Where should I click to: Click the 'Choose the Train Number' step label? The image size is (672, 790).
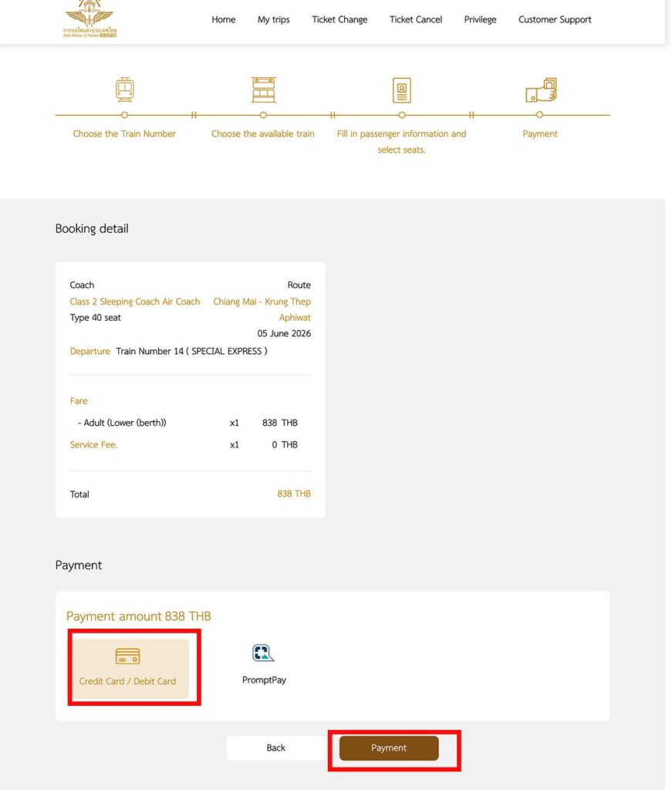[x=124, y=133]
